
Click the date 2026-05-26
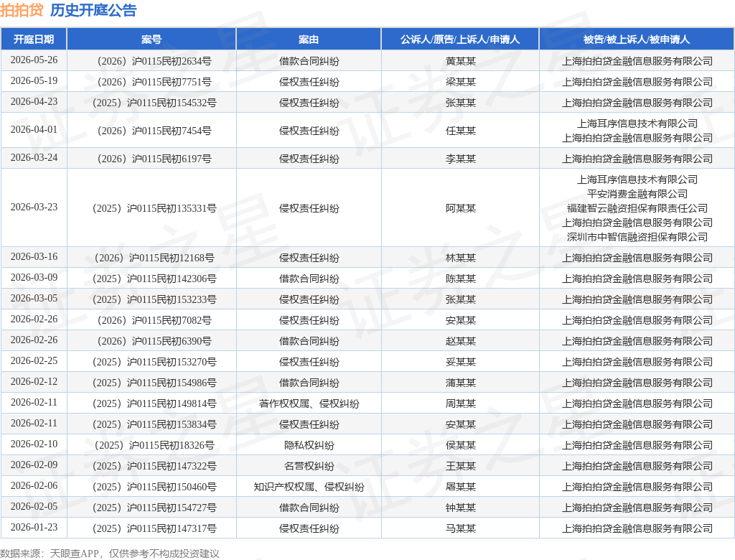[x=34, y=60]
